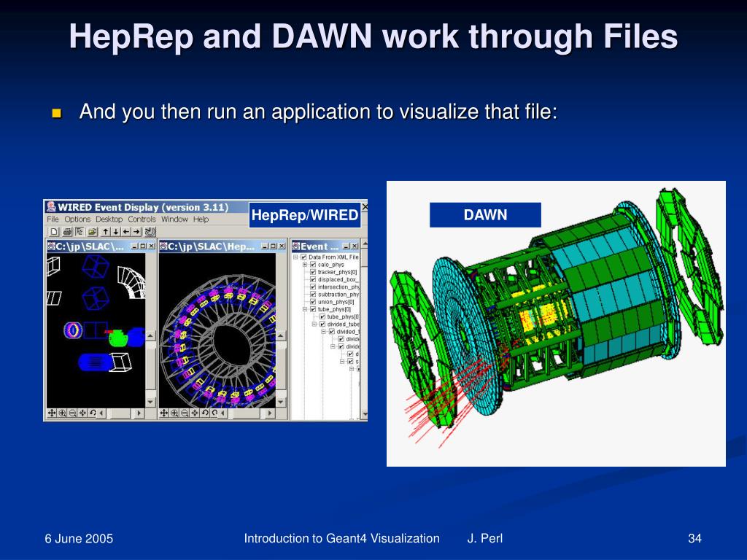The width and height of the screenshot is (747, 560).
Task: Click the Event panel title bar icon
Action: (296, 246)
